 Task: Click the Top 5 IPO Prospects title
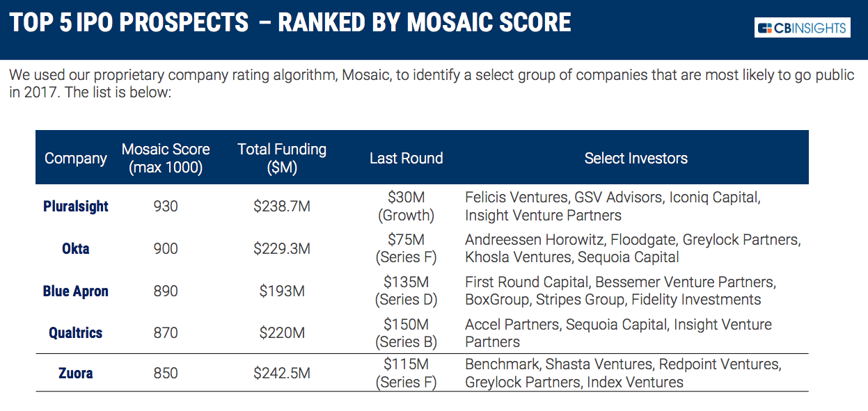pos(290,23)
